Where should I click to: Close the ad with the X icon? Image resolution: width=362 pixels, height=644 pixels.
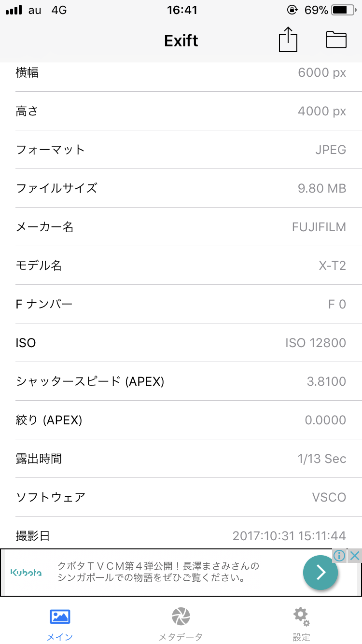pyautogui.click(x=355, y=555)
